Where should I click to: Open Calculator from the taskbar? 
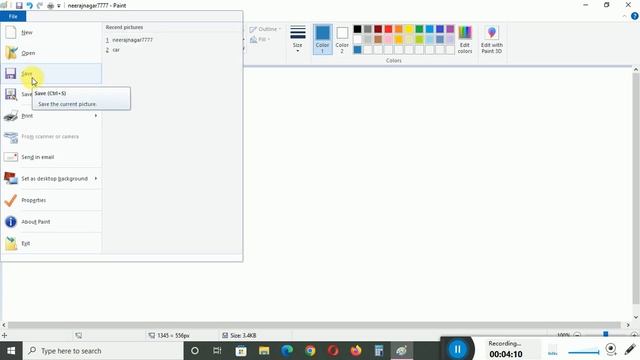379,351
